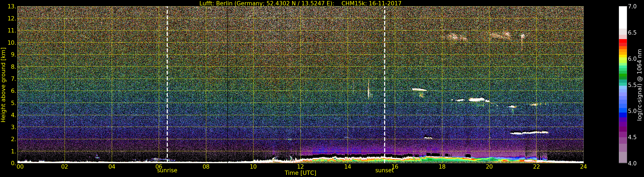Screen dimensions: 644x177
Task: Click time axis tick '24'
Action: (583, 166)
